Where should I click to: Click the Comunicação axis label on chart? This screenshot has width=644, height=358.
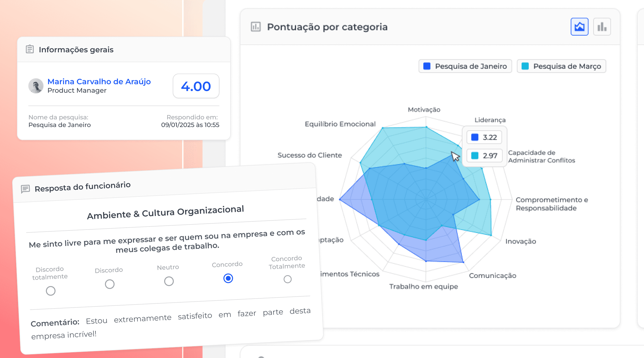(492, 275)
